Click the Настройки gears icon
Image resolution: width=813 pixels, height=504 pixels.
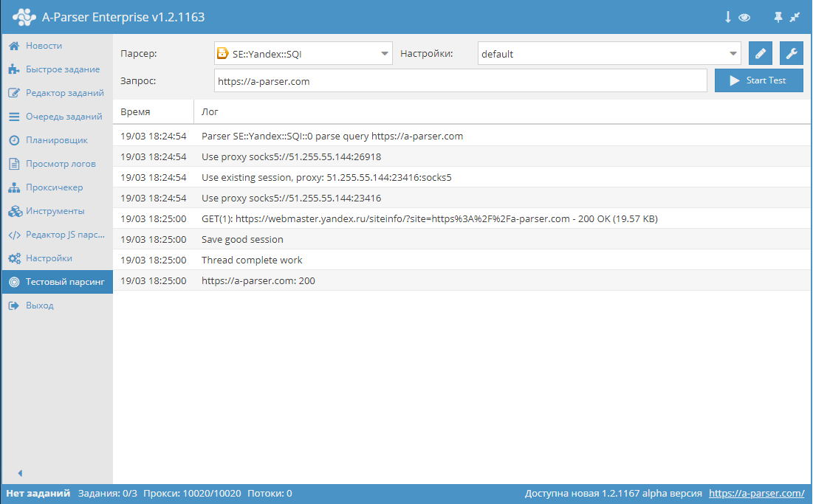tap(14, 258)
